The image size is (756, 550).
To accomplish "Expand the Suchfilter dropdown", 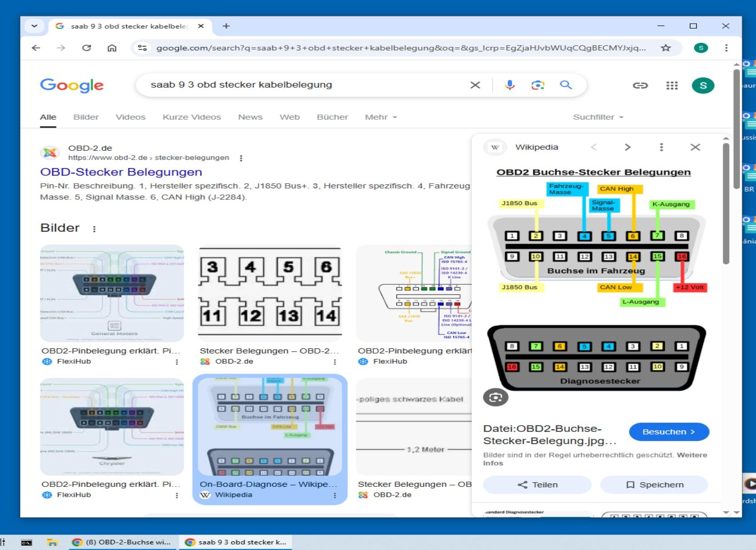I will (x=598, y=117).
